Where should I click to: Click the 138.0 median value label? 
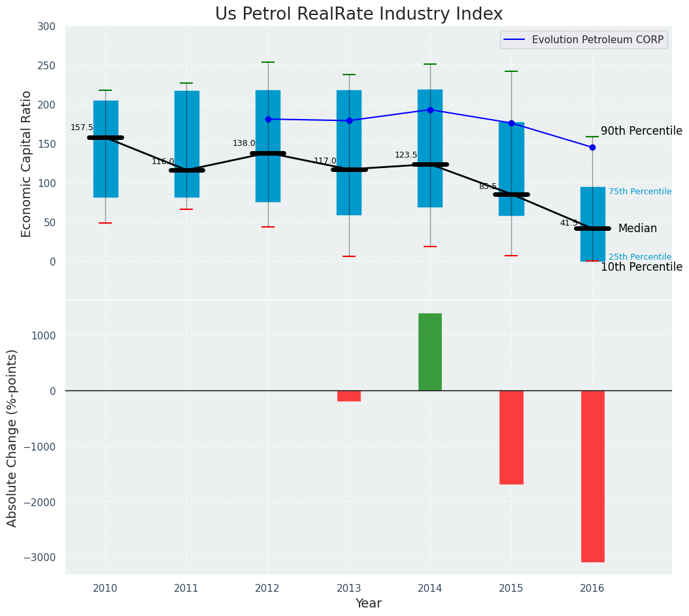coord(244,143)
